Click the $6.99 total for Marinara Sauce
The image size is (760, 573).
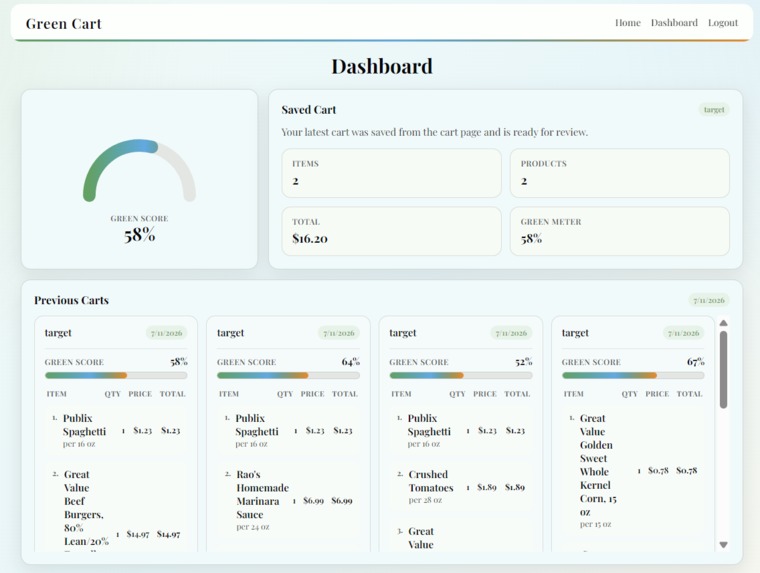(x=342, y=500)
